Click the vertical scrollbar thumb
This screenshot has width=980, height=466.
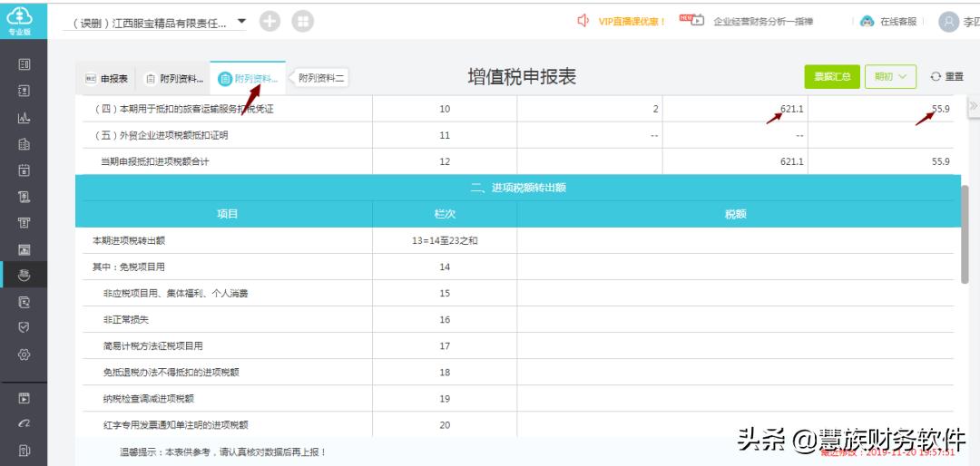pyautogui.click(x=965, y=234)
